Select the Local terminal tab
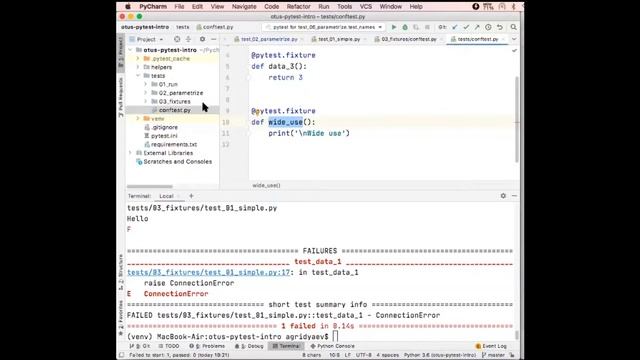Viewport: 640px width, 360px height. [x=167, y=196]
